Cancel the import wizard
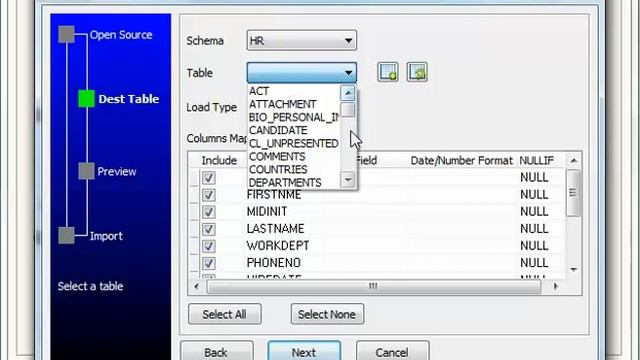This screenshot has width=640, height=360. click(392, 351)
